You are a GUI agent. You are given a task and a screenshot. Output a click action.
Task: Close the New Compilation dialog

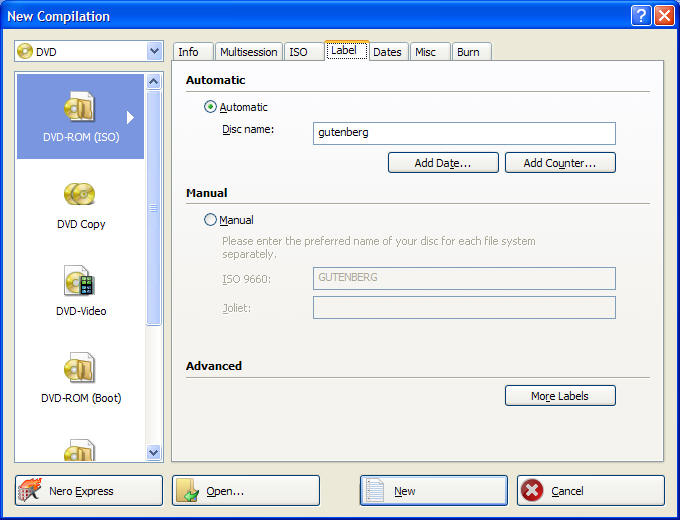(x=664, y=16)
